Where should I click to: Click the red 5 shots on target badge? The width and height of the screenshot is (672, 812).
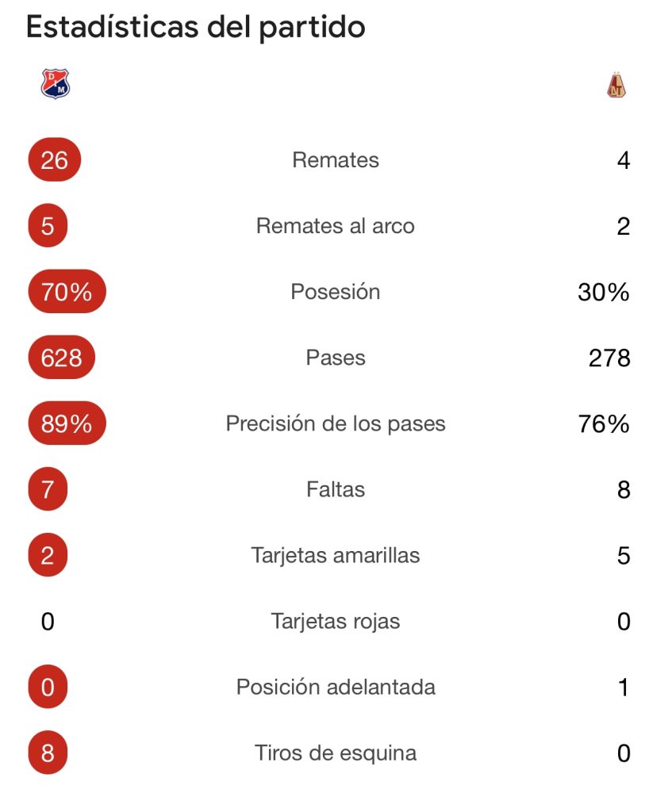[x=48, y=225]
